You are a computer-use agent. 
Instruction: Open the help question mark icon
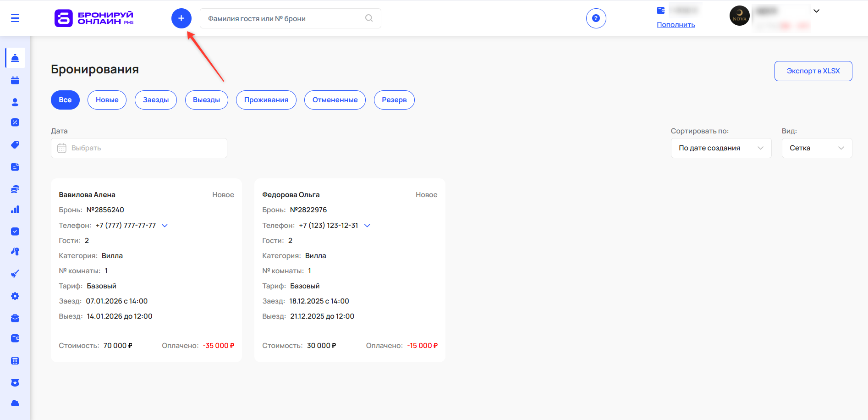[x=596, y=18]
